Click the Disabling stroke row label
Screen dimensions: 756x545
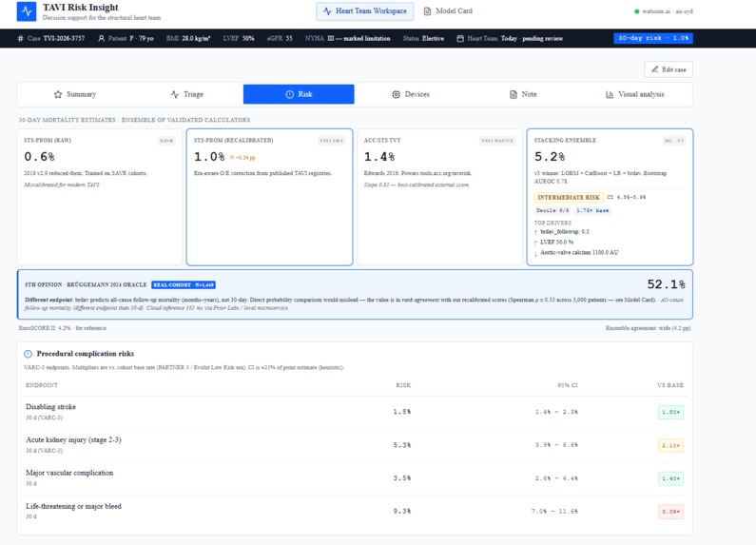(x=50, y=407)
